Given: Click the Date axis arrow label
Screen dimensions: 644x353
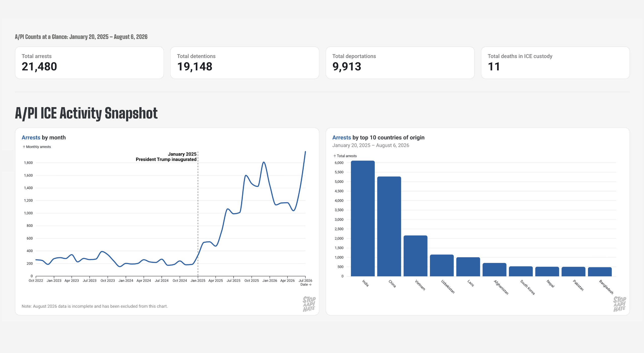Looking at the screenshot, I should (306, 285).
